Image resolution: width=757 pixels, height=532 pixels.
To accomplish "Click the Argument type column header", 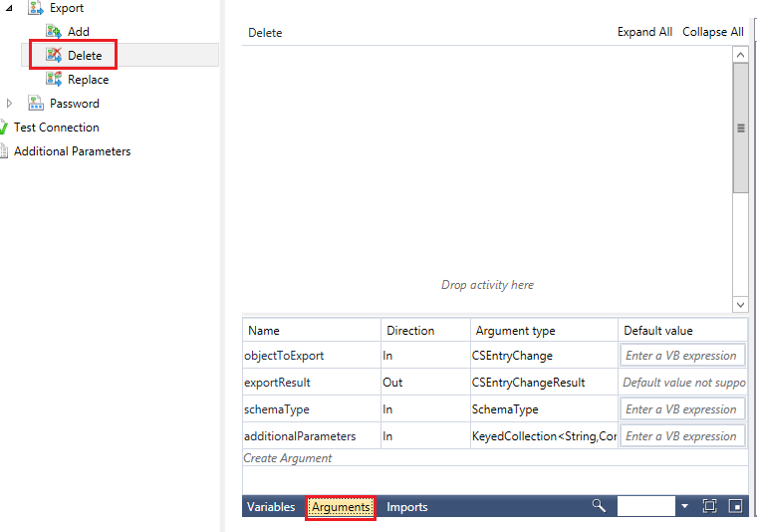I will click(x=544, y=330).
